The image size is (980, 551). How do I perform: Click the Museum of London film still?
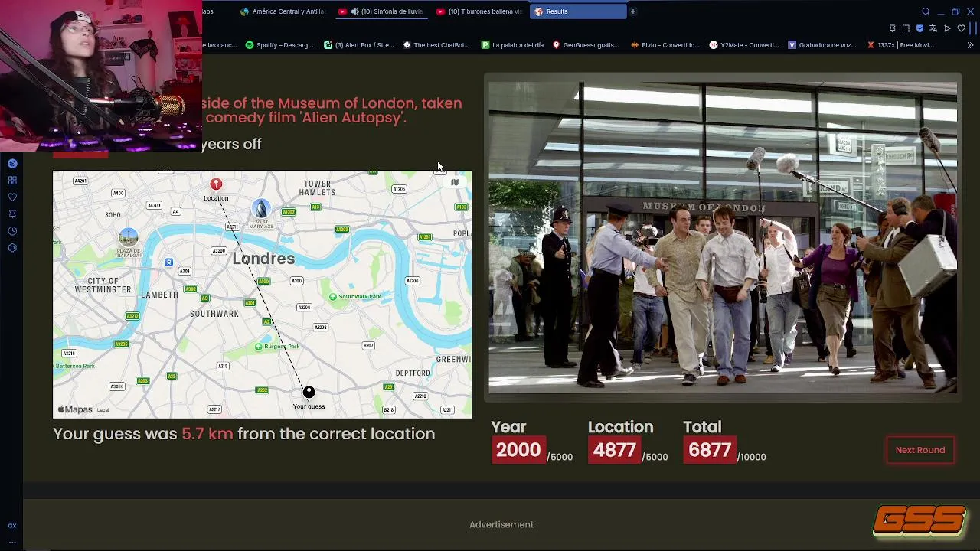(x=723, y=237)
